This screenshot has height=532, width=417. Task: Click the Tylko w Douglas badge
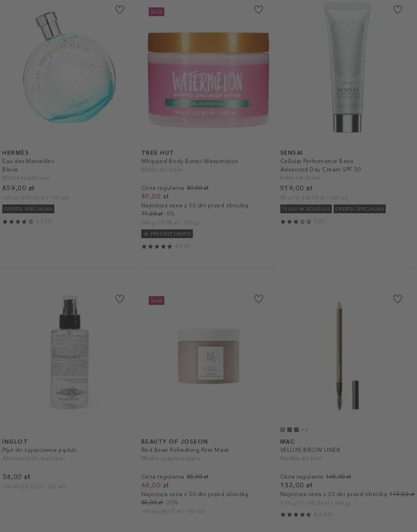pyautogui.click(x=306, y=209)
